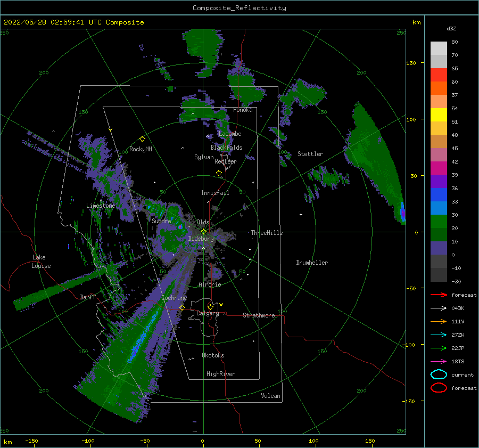479x448 pixels.
Task: Select the purple 39 dBZ swatch
Action: (x=439, y=182)
